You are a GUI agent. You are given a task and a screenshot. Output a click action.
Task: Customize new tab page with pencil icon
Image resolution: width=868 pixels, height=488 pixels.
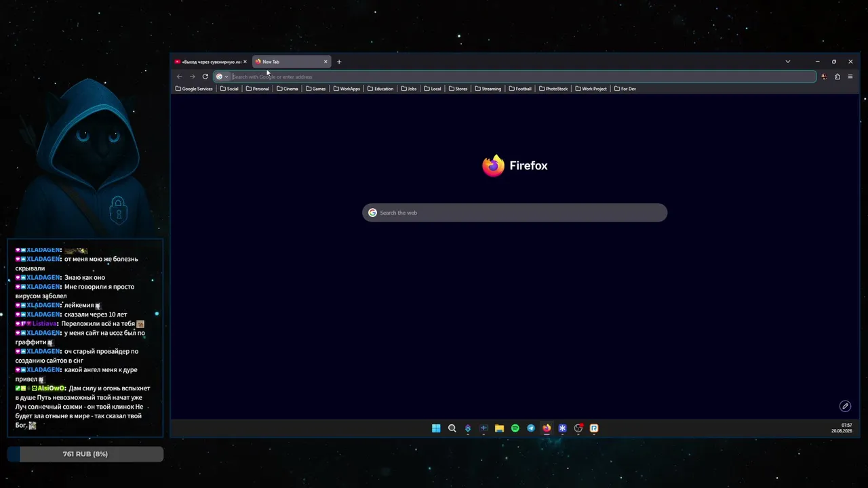coord(845,406)
